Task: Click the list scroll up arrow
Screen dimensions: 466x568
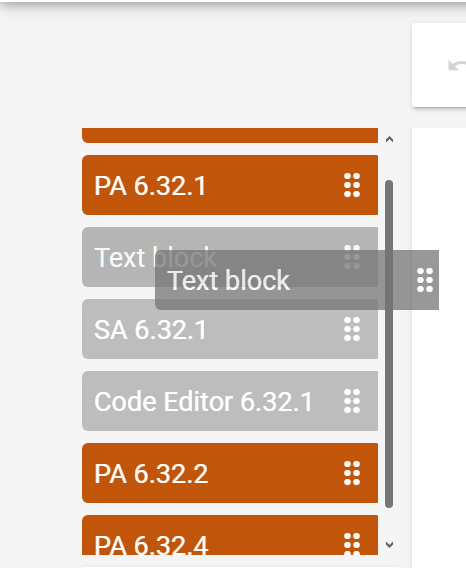Action: [390, 139]
